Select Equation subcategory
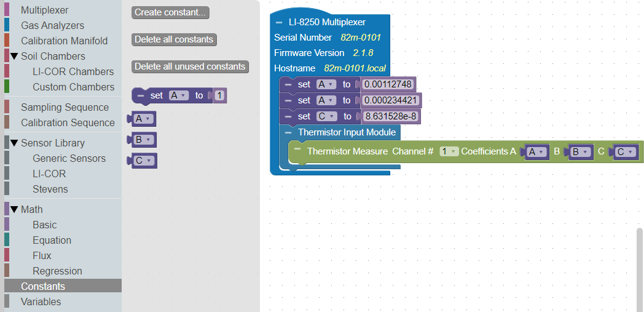Screen dimensions: 644x312 click(x=52, y=240)
